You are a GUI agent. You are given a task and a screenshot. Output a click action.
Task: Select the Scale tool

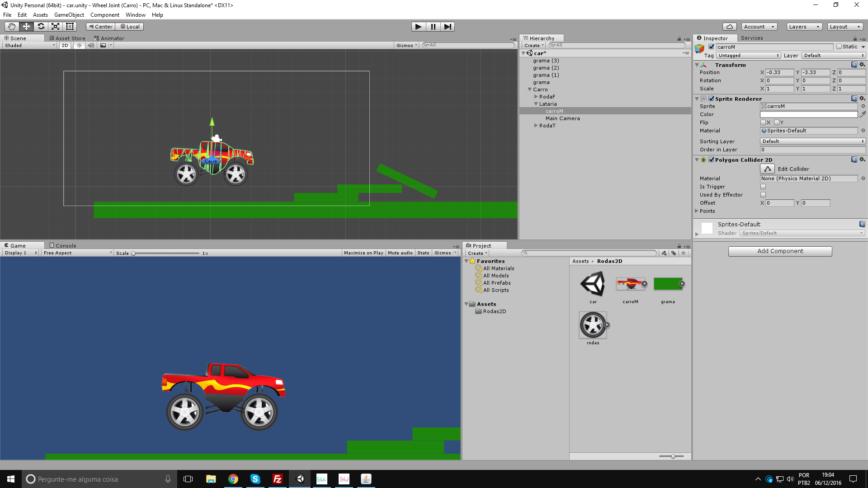click(55, 27)
